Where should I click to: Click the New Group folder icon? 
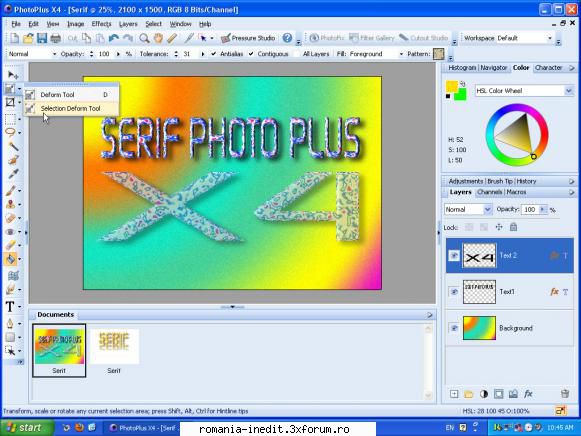click(468, 394)
